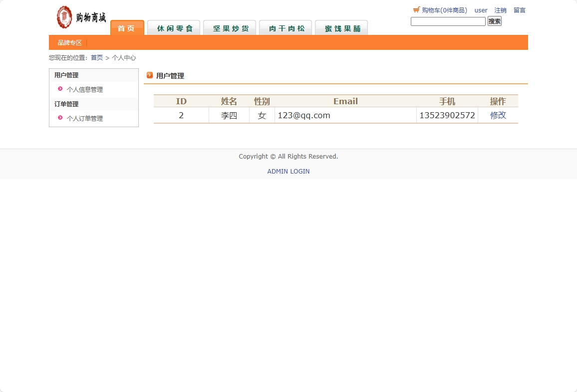Open 个人订单管理 in the sidebar
577x392 pixels.
click(85, 119)
